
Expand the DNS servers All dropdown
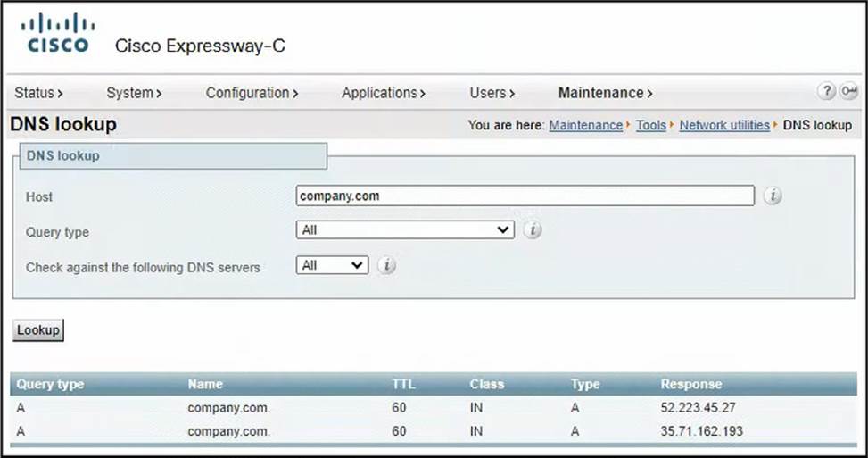(332, 265)
